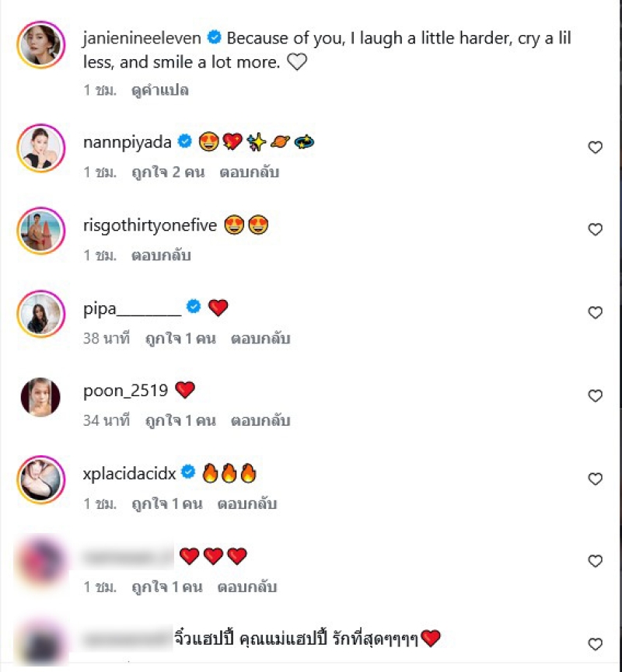Like the comment by risgothirtyonefive
Viewport: 622px width, 672px height.
(595, 230)
